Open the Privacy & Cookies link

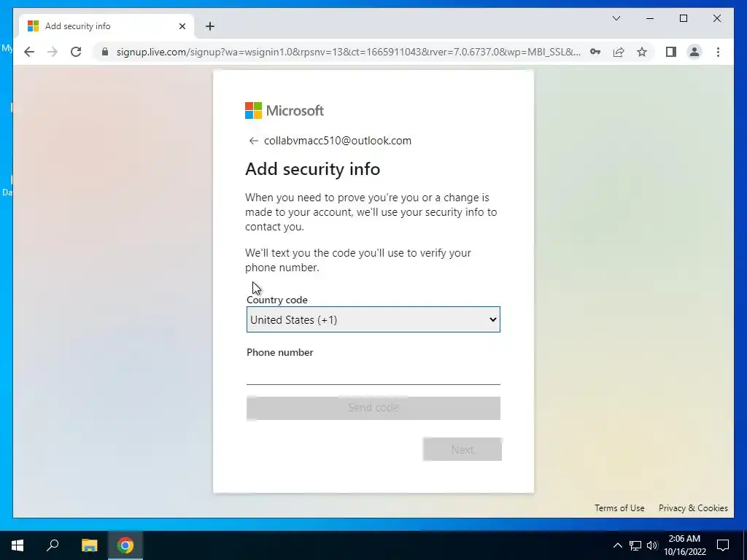[x=693, y=508]
